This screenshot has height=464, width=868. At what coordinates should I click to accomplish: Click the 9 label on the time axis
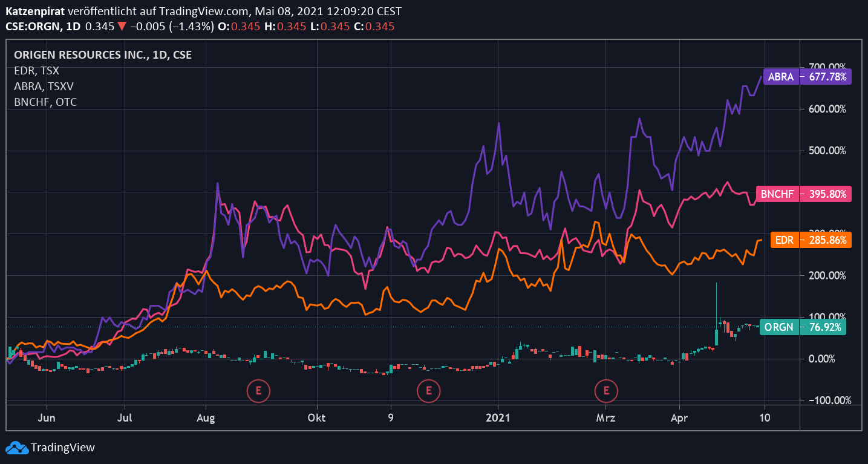[x=391, y=418]
